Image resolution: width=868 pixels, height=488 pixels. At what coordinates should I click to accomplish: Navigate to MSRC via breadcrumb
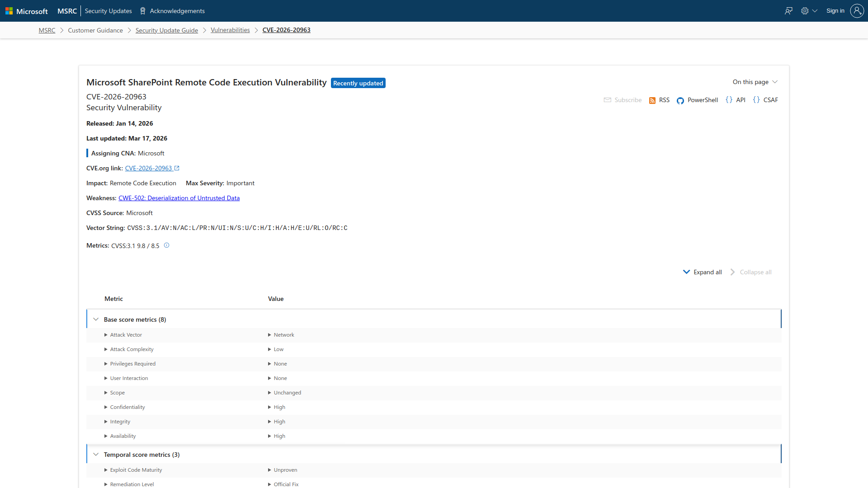pyautogui.click(x=47, y=30)
